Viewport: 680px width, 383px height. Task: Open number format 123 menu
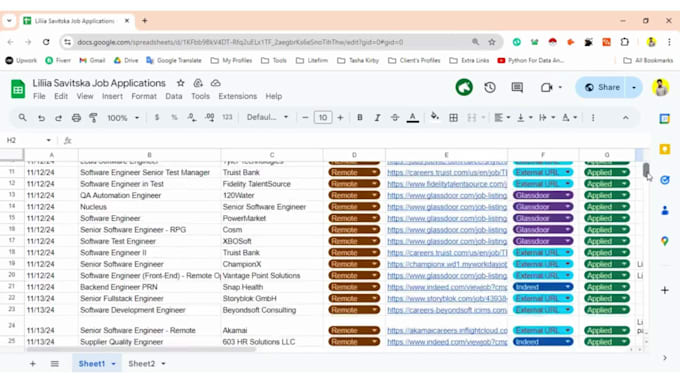pyautogui.click(x=227, y=117)
